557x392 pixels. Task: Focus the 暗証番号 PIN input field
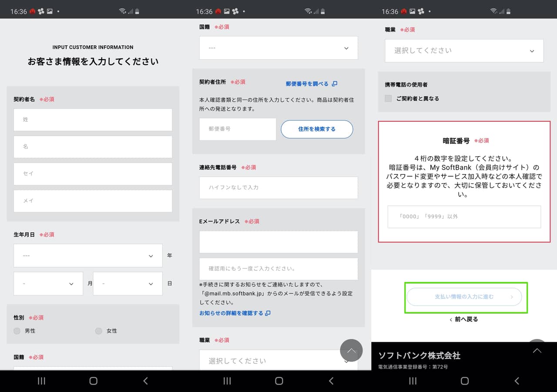pyautogui.click(x=464, y=217)
